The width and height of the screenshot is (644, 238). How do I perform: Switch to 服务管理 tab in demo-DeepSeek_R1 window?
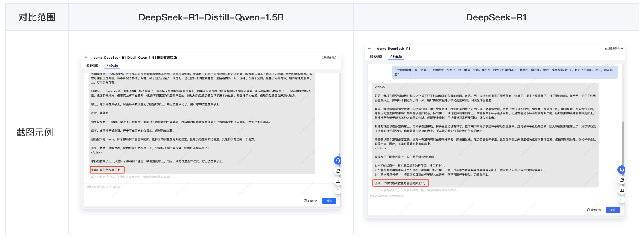376,57
